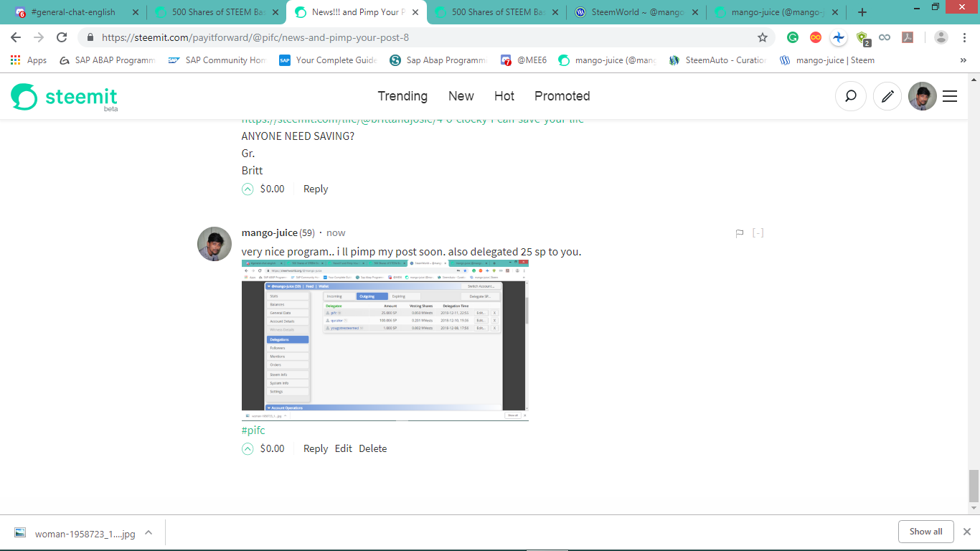Open the green shield extension with badge 2
980x551 pixels.
point(862,38)
